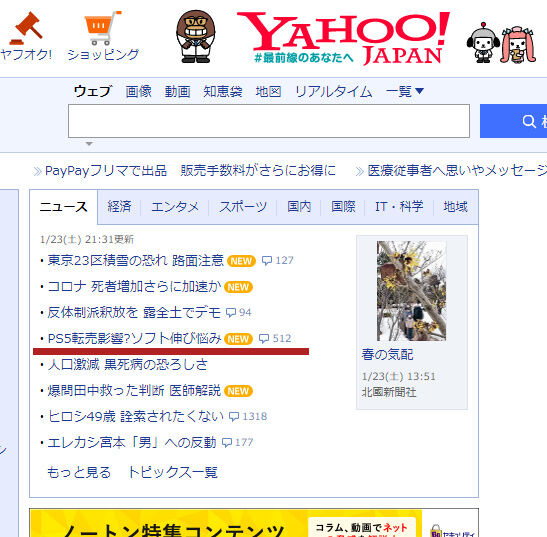Open headline 爆問田中救った判断 医師解説
The height and width of the screenshot is (537, 547).
coord(134,390)
